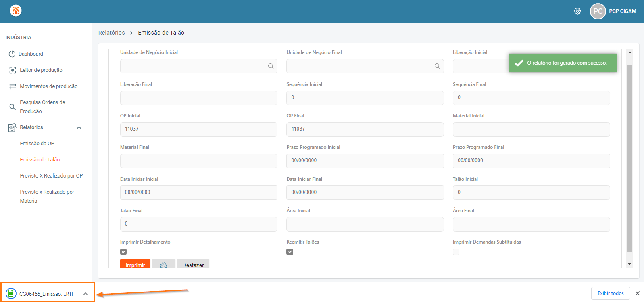Click search icon in Unidade de Negócio Inicial

click(271, 66)
